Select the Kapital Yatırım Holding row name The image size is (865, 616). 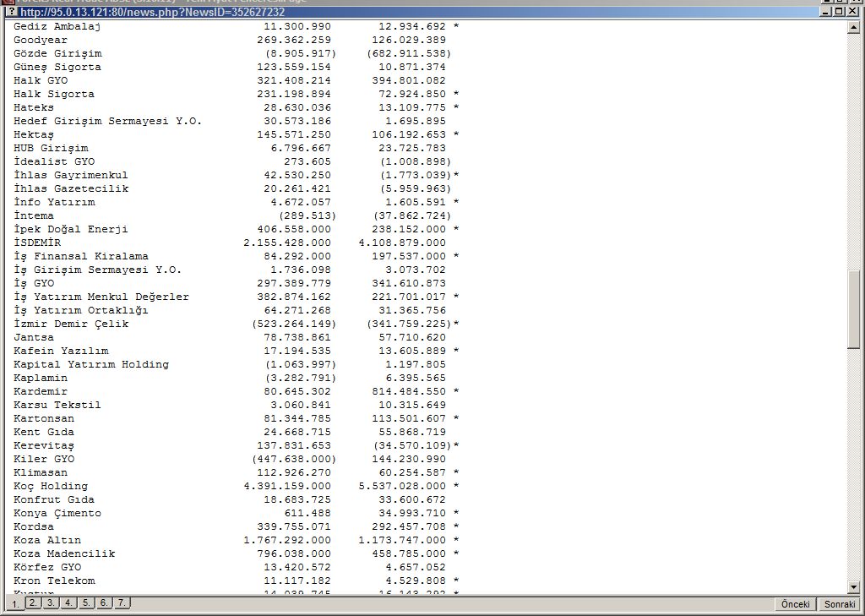click(x=91, y=365)
